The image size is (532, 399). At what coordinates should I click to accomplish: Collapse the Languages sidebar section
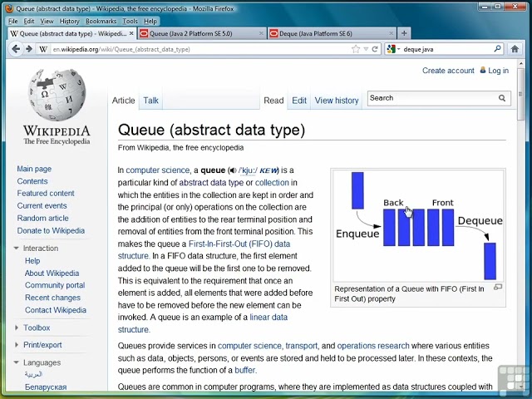16,362
